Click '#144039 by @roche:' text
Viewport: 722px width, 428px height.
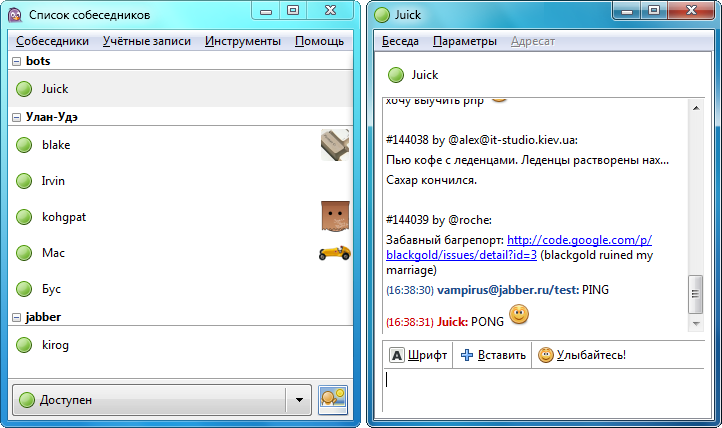(439, 220)
